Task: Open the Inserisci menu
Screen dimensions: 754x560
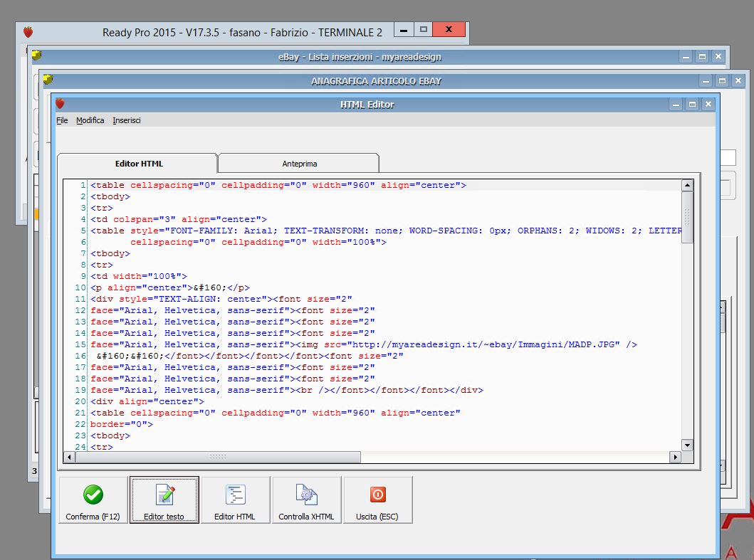Action: tap(127, 120)
